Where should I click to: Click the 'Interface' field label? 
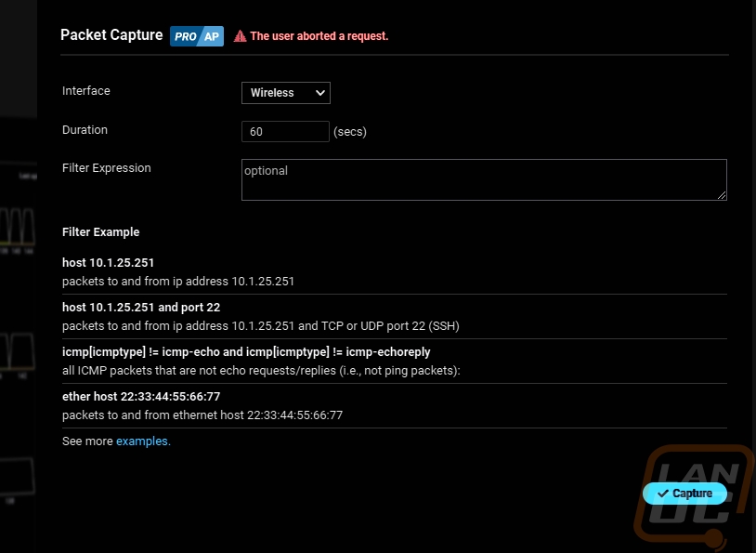(x=85, y=91)
